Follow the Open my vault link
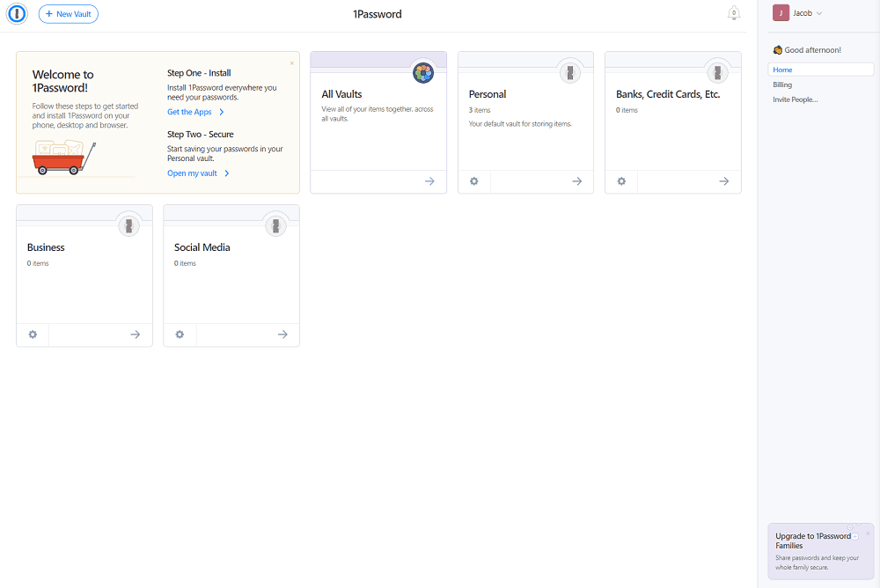This screenshot has height=588, width=880. coord(192,173)
